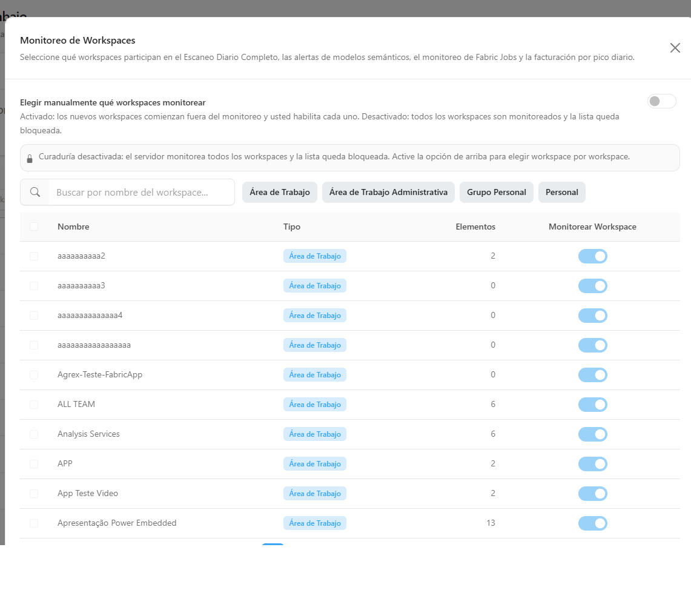Toggle monitoring for Analysis Services
Viewport: 691px width, 616px height.
(593, 434)
